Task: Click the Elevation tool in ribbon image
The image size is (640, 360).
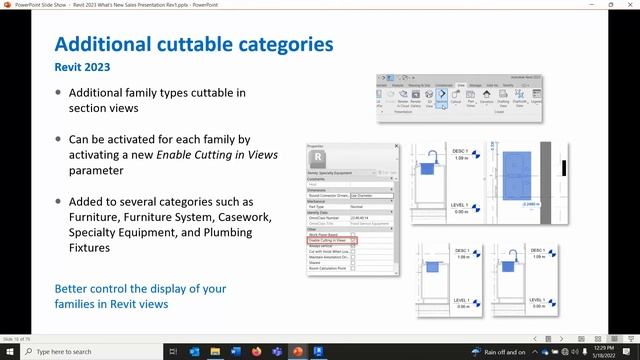Action: (x=487, y=97)
